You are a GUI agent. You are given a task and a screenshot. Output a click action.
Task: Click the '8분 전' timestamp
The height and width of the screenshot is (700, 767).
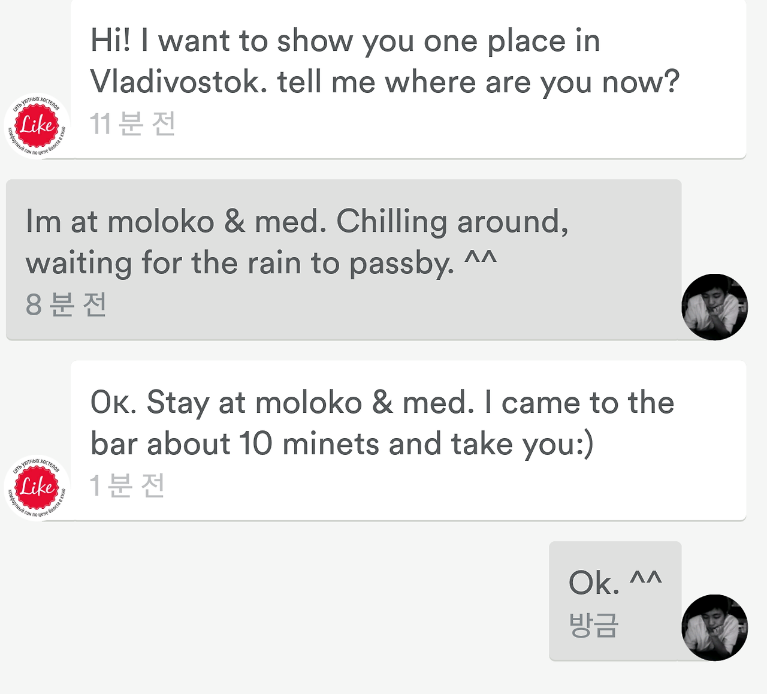point(67,304)
